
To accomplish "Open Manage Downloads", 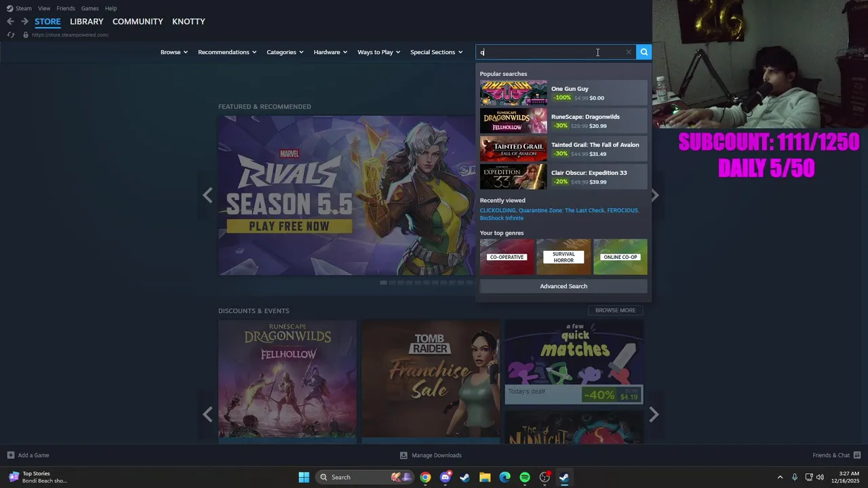I will pyautogui.click(x=431, y=455).
